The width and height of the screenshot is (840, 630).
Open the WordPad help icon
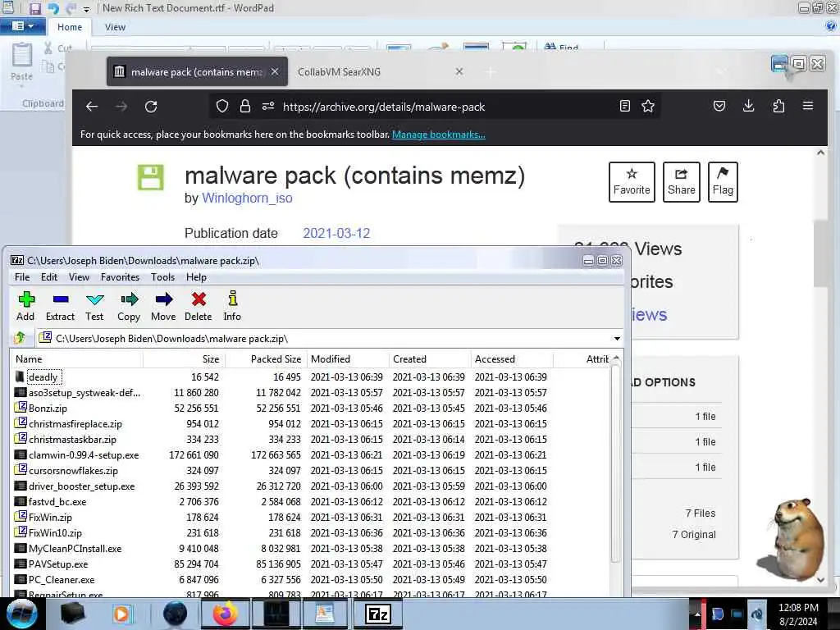coord(831,25)
